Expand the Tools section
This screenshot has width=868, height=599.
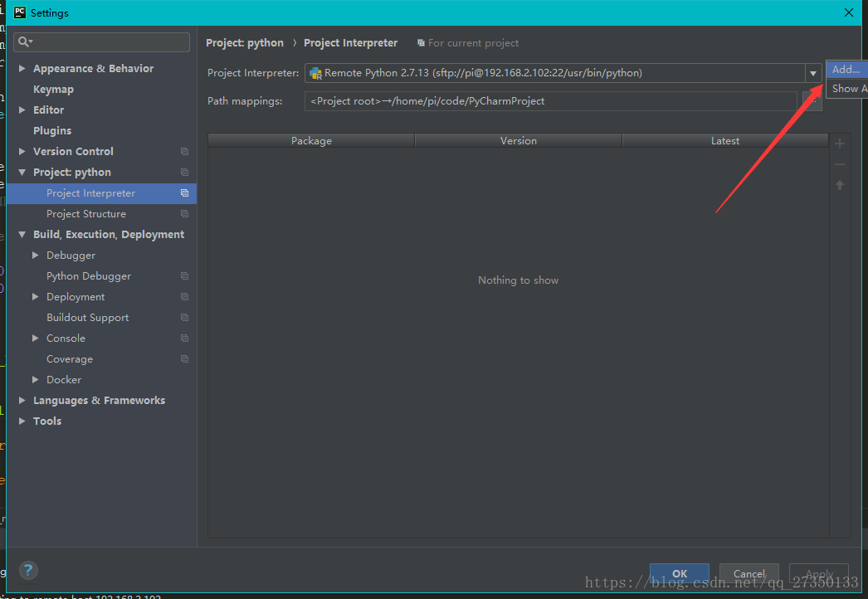point(22,421)
